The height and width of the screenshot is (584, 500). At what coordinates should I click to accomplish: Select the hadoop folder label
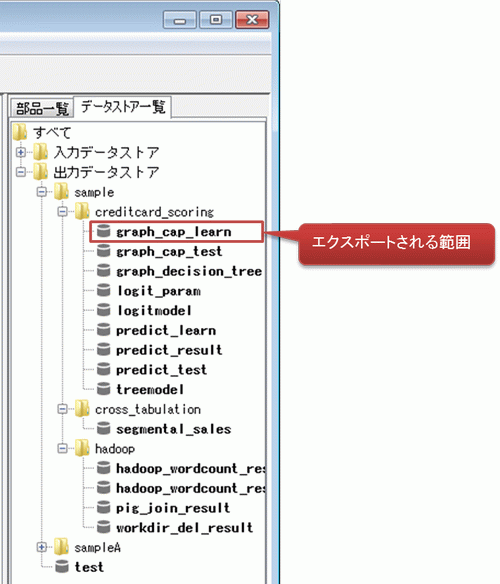(115, 449)
